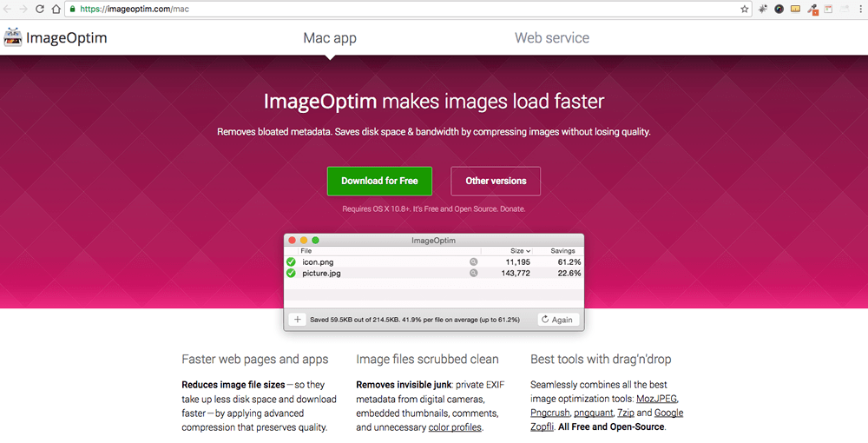The width and height of the screenshot is (868, 443).
Task: Open the bug-shaped extension icon
Action: [762, 9]
